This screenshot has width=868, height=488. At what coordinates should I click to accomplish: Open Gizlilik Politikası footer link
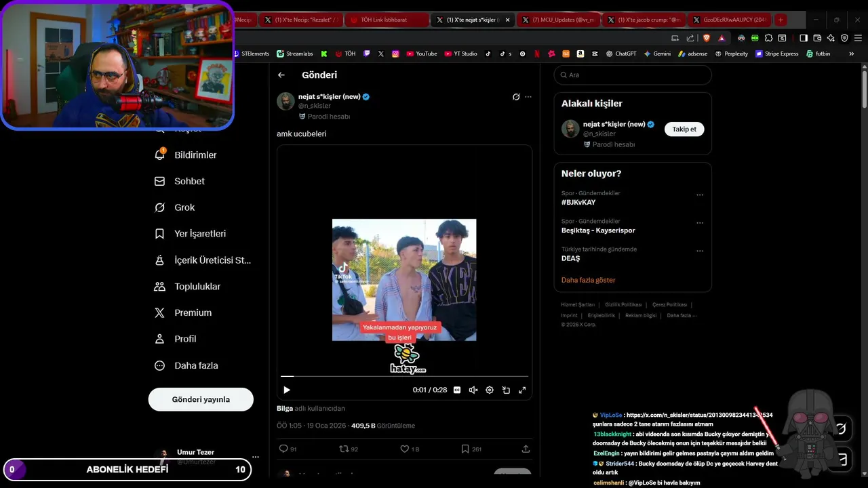[623, 305]
